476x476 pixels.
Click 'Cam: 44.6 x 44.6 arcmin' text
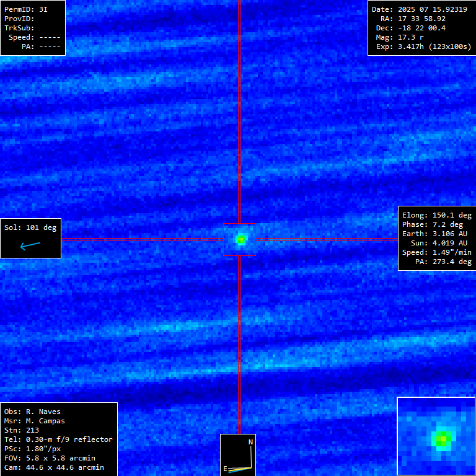[x=54, y=467]
